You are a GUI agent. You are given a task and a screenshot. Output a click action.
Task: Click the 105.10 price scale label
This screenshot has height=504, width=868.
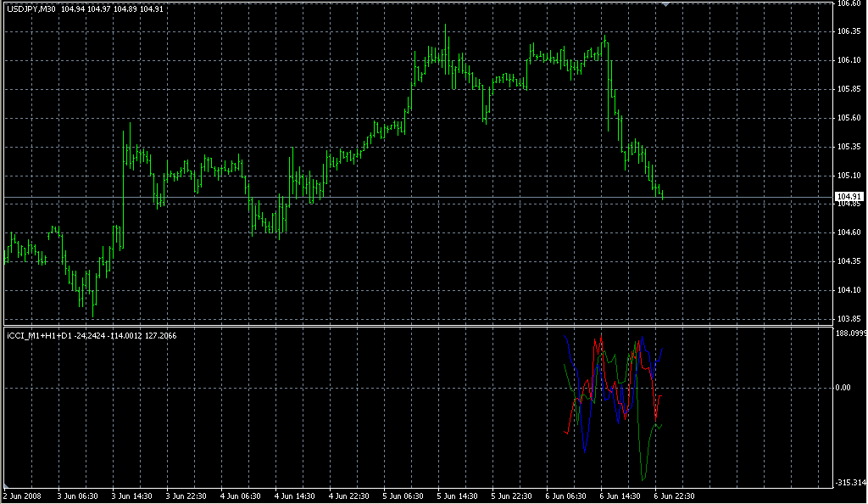[x=849, y=176]
